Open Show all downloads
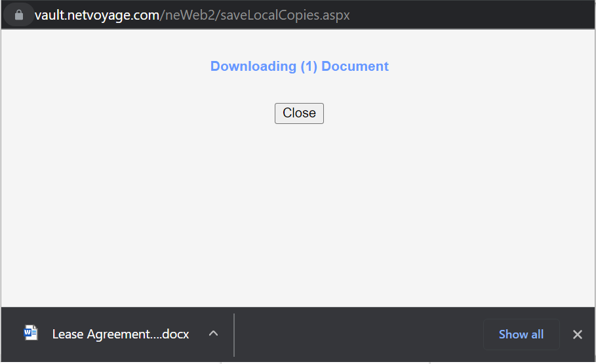The height and width of the screenshot is (364, 596). click(521, 334)
